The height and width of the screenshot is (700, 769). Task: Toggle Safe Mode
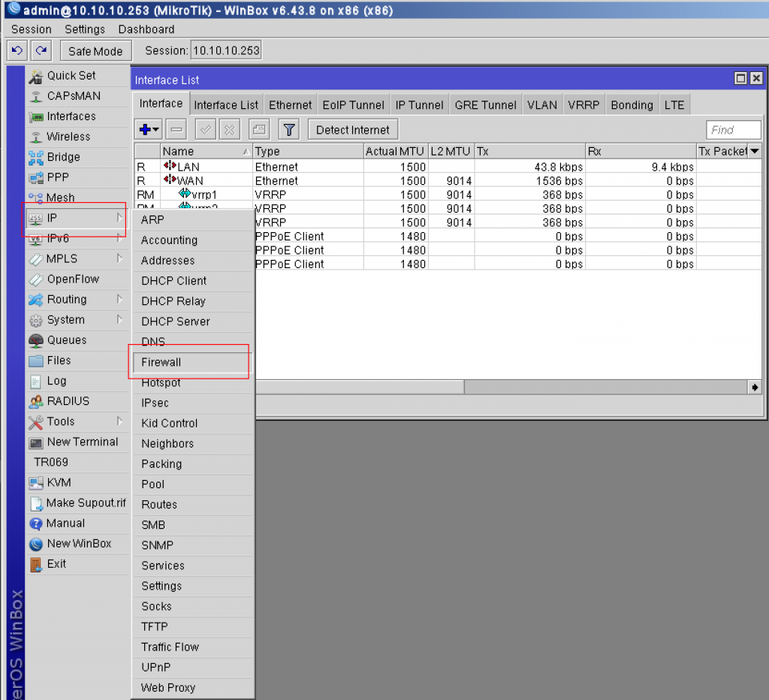pos(95,51)
